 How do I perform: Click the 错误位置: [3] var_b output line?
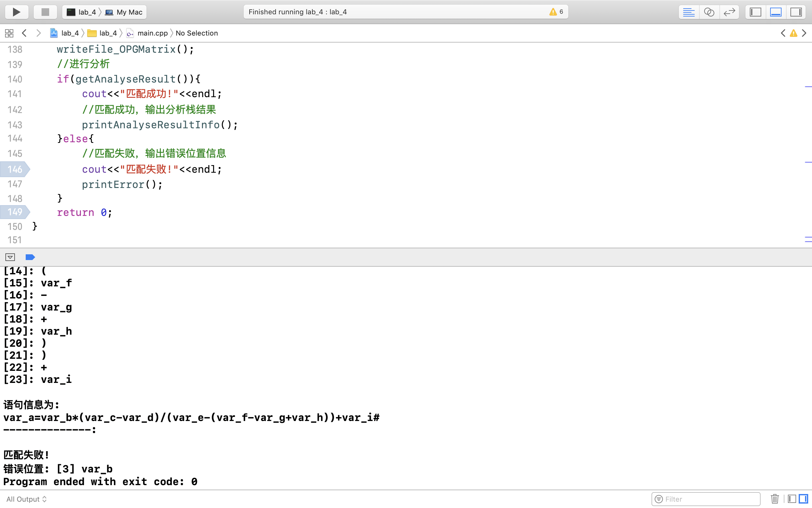tap(58, 469)
